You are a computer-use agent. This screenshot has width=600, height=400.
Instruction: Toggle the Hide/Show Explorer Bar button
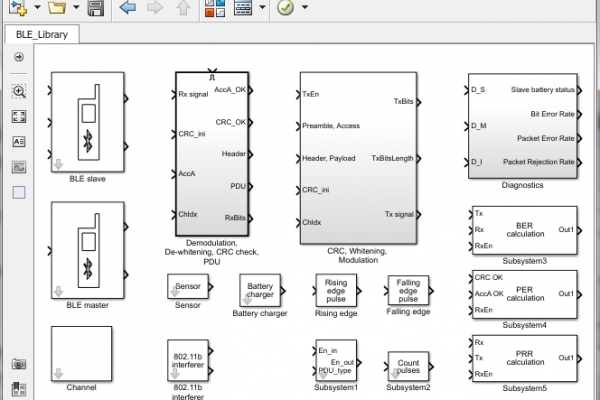19,57
